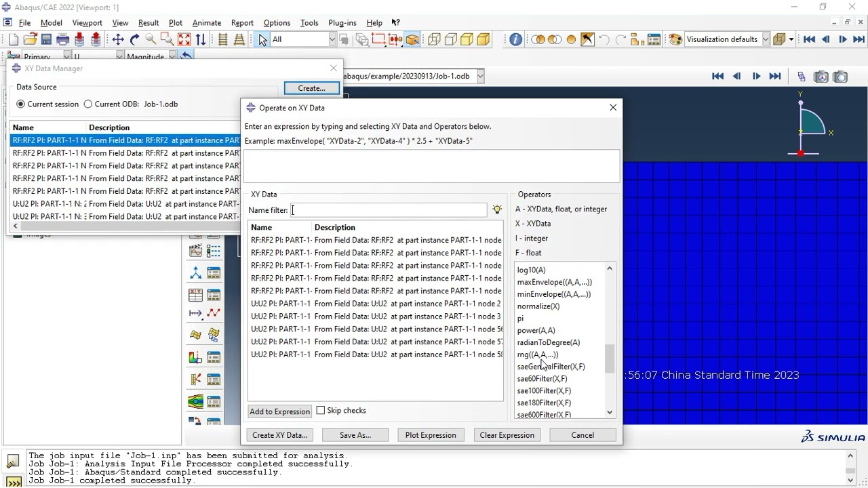Select the Rotate view tool
The width and height of the screenshot is (868, 488).
tap(134, 39)
